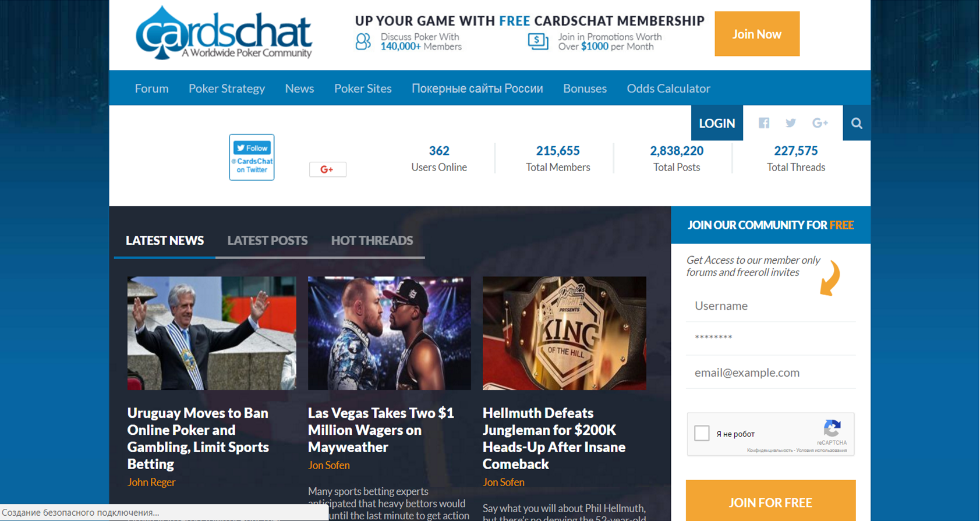Open the search magnifier icon
This screenshot has height=521, width=980.
(857, 123)
